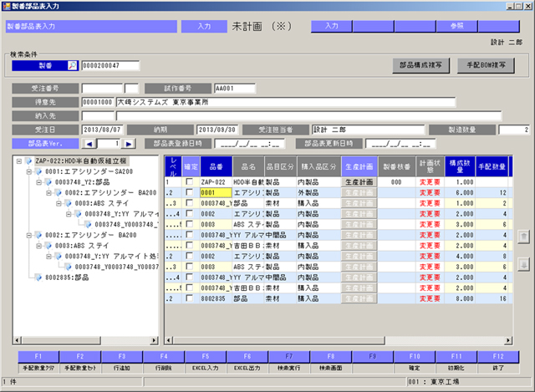The width and height of the screenshot is (535, 392).
Task: Collapse the ZAP-022 root tree node
Action: tap(19, 161)
